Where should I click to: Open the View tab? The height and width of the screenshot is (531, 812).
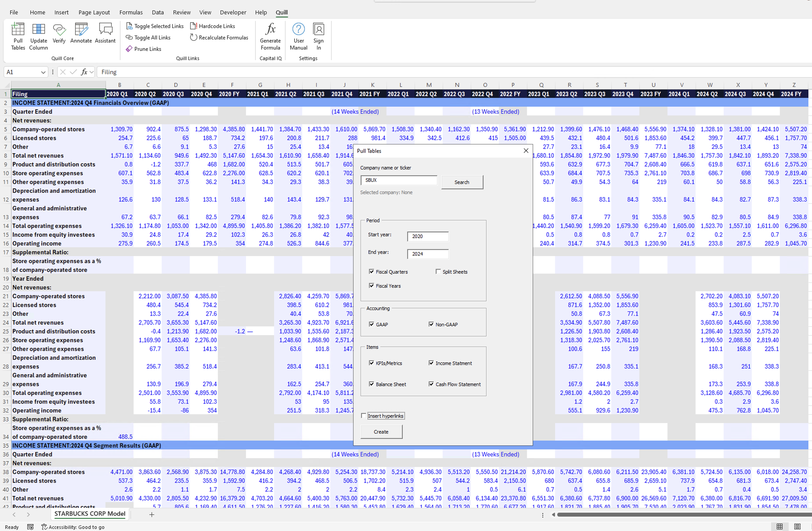pyautogui.click(x=205, y=12)
